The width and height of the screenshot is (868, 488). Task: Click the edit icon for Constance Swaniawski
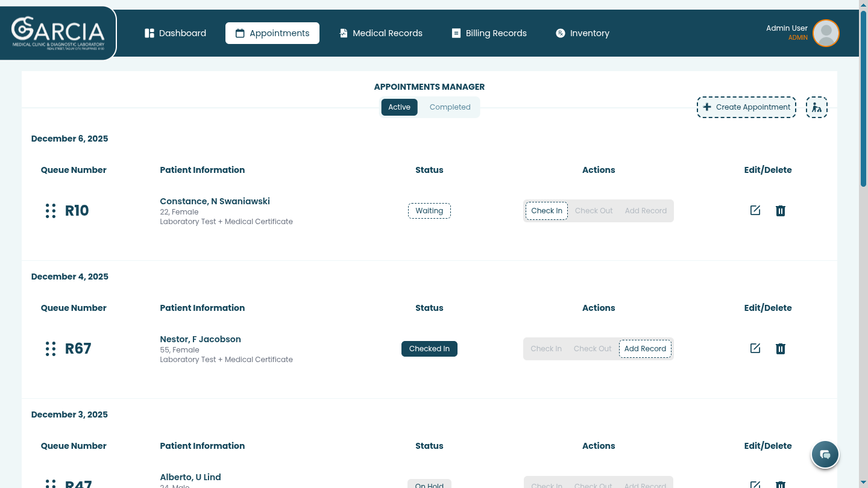click(755, 210)
